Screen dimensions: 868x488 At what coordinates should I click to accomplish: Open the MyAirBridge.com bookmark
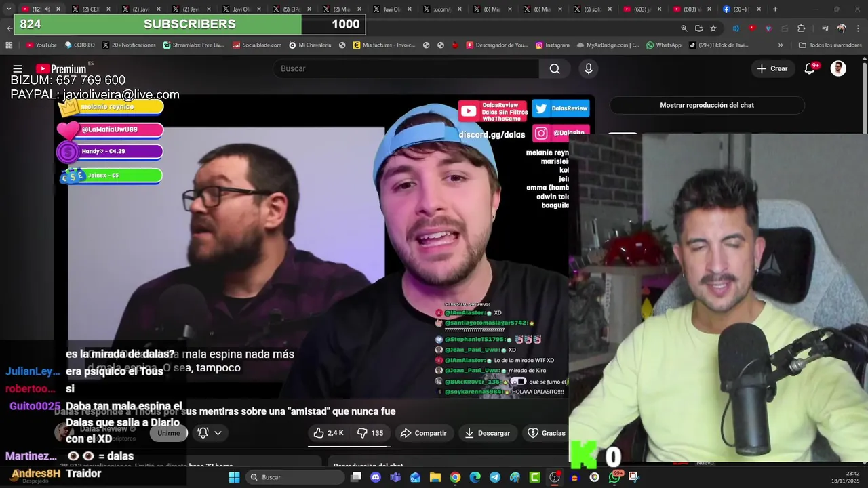[x=608, y=45]
